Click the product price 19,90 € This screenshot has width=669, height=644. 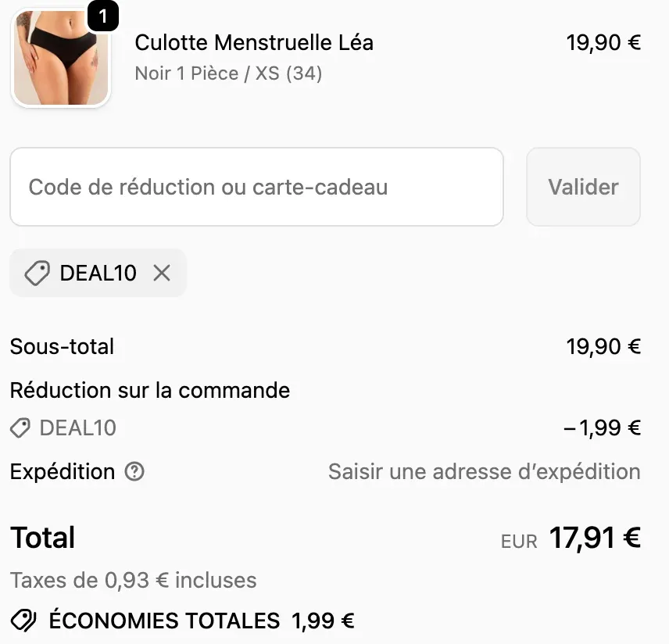click(603, 42)
